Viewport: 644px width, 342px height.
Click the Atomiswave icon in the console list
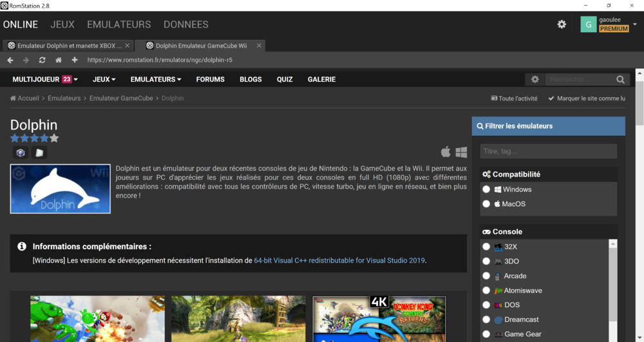(498, 290)
